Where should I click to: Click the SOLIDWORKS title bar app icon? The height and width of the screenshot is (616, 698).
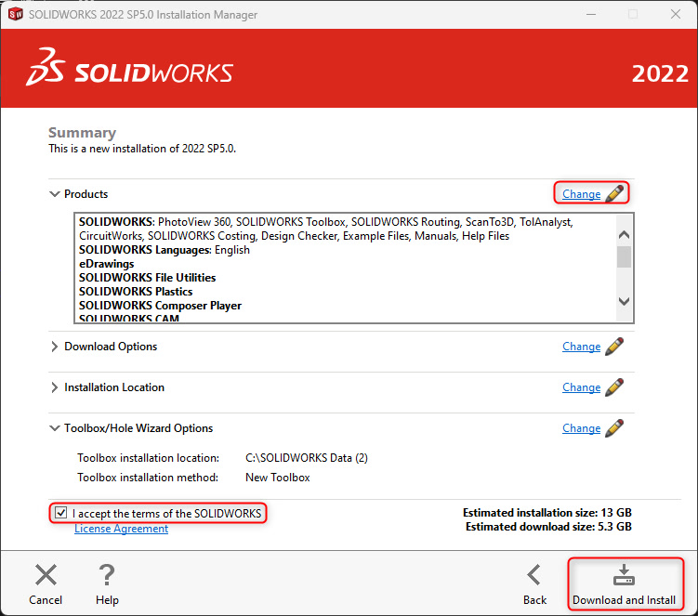click(x=15, y=14)
